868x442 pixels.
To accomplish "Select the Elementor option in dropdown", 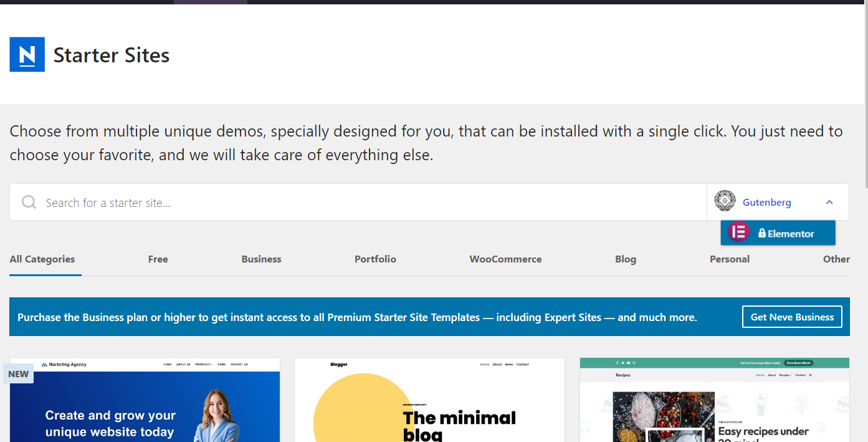I will tap(778, 233).
